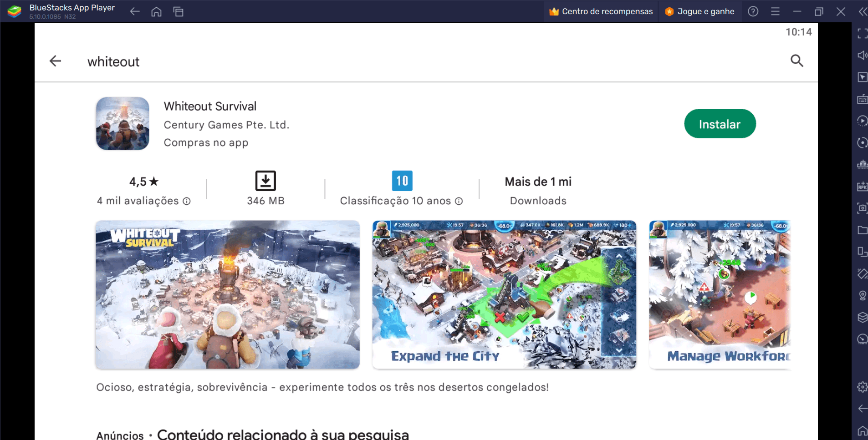Viewport: 868px width, 440px height.
Task: Click the 10:14 clock text
Action: (798, 32)
